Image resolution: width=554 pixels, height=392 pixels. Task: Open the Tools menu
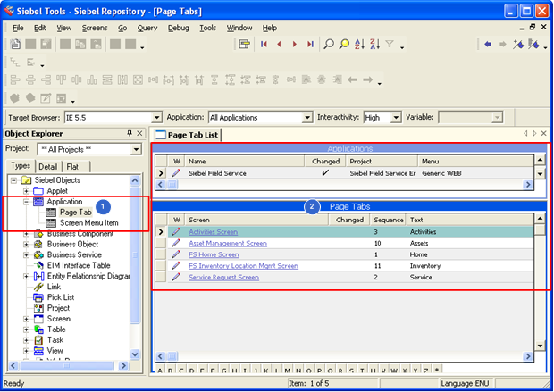207,28
